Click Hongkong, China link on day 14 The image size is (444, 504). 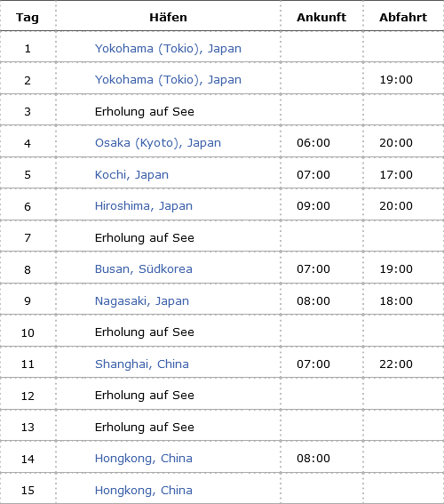coord(144,459)
